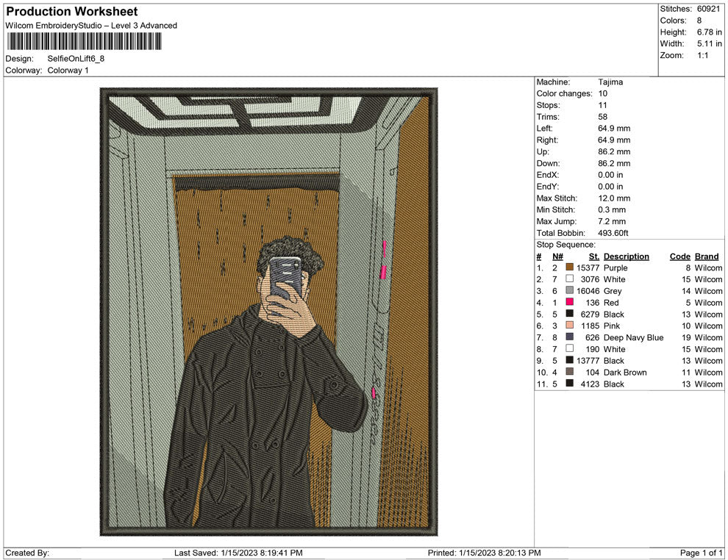This screenshot has width=728, height=560.
Task: Click the Up value '86.2 mm'
Action: (x=614, y=151)
